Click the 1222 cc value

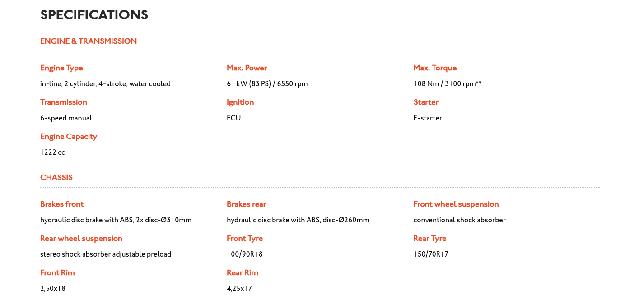[52, 152]
